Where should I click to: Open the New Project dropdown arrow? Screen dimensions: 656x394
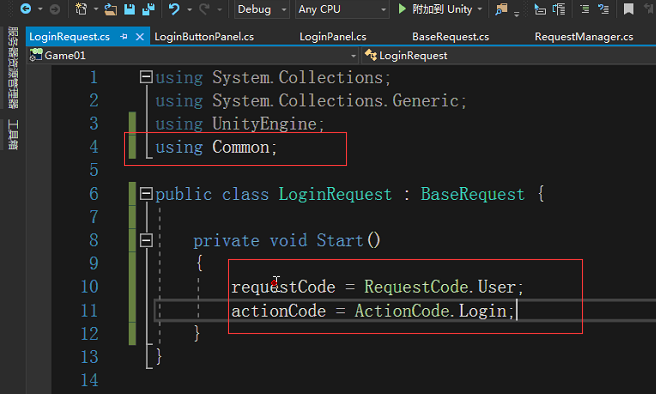coord(96,9)
